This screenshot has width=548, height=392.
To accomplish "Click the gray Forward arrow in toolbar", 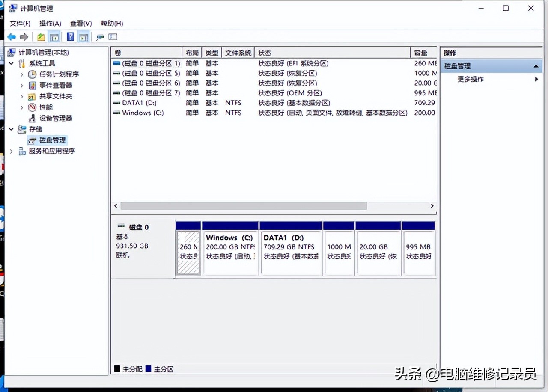I will [x=24, y=37].
